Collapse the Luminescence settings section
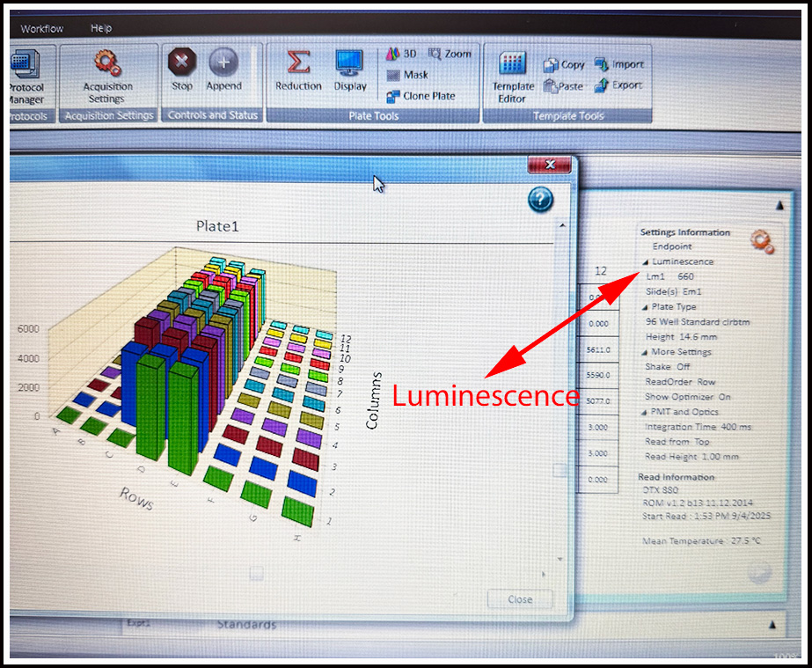Screen dimensions: 812x668 coord(647,262)
